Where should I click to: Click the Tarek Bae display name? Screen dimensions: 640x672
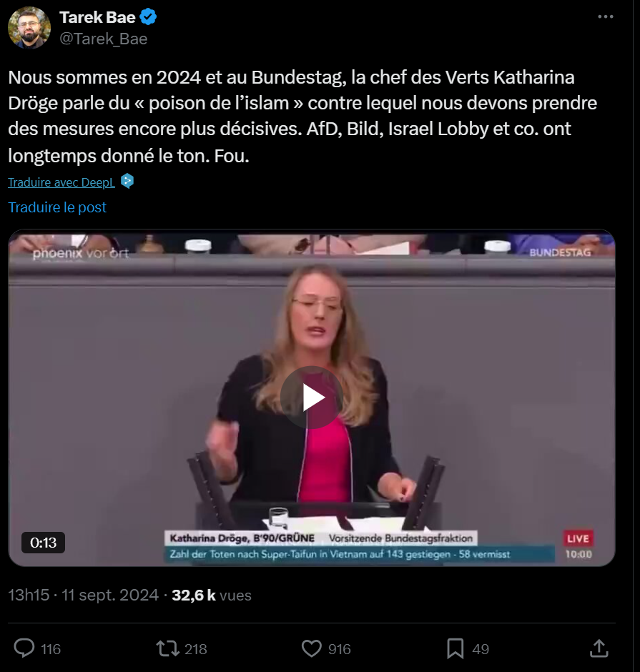[97, 17]
